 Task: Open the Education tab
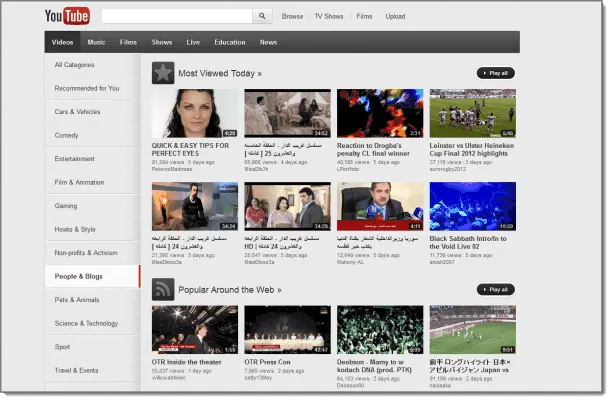(229, 42)
